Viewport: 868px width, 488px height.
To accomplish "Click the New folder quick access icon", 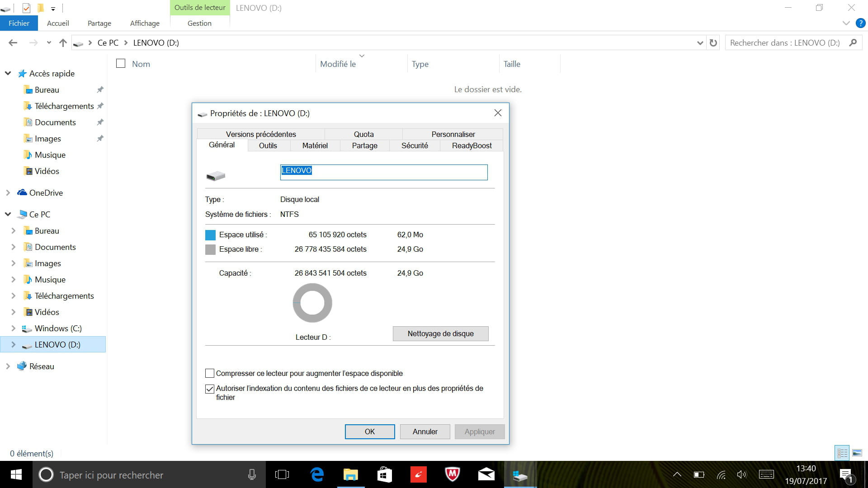I will [x=40, y=8].
